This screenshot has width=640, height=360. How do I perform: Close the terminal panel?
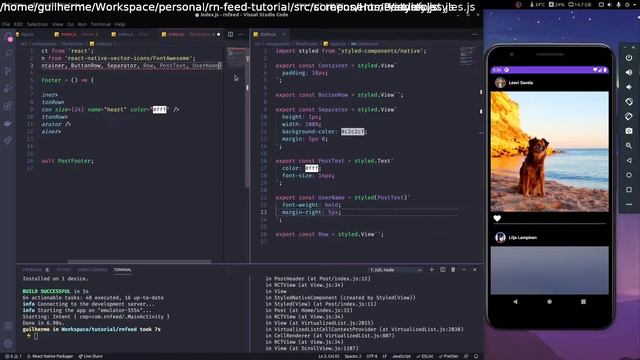click(x=474, y=269)
